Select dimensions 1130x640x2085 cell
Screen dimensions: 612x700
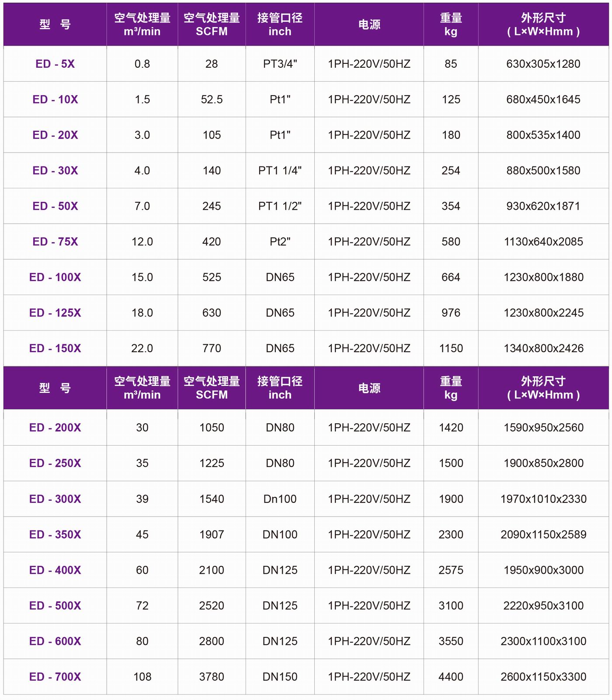pyautogui.click(x=543, y=242)
